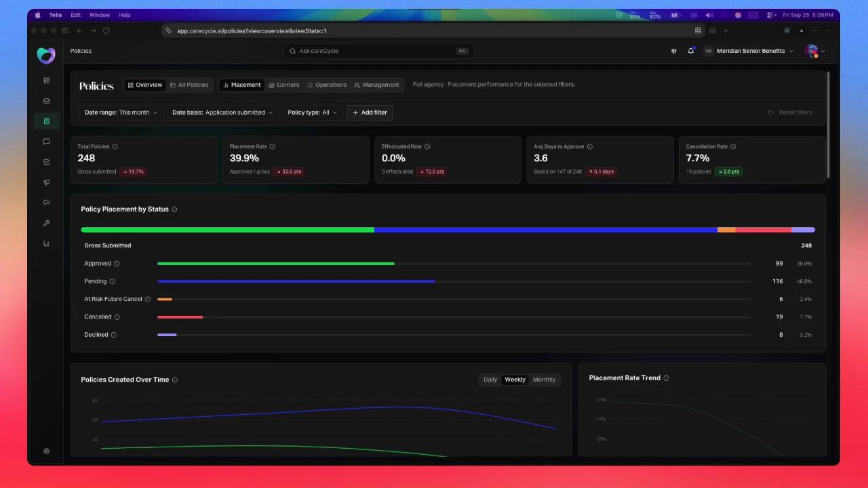Click the green Approved progress bar
The height and width of the screenshot is (488, 868).
[x=276, y=264]
